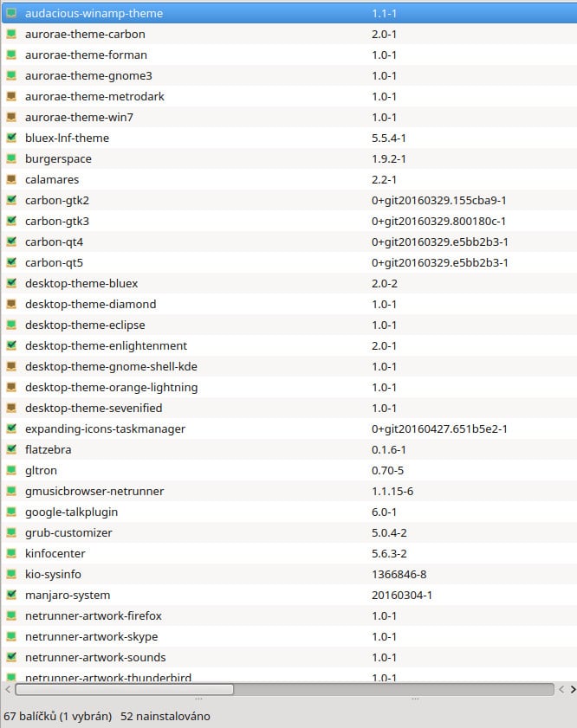Toggle the expanding-icons-taskmanager installed checkmark
577x728 pixels.
[x=11, y=429]
